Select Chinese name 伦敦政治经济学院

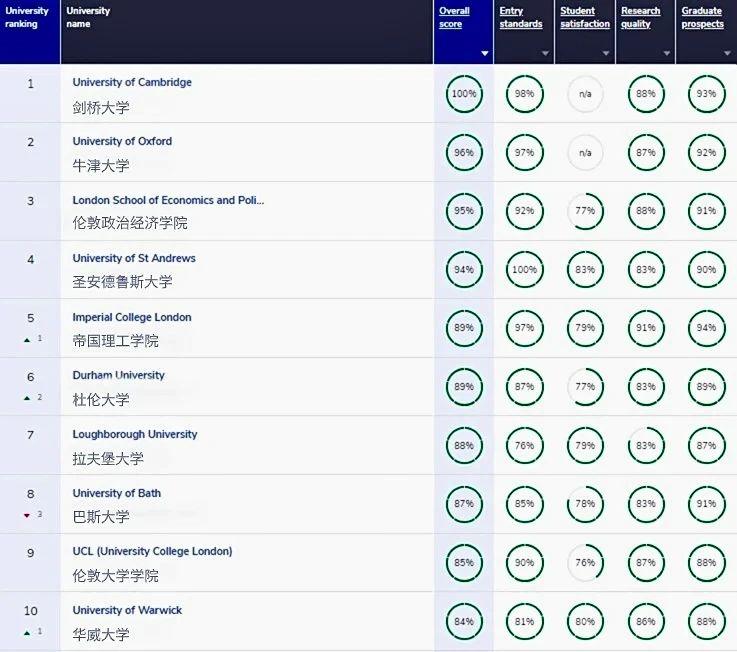(x=130, y=223)
